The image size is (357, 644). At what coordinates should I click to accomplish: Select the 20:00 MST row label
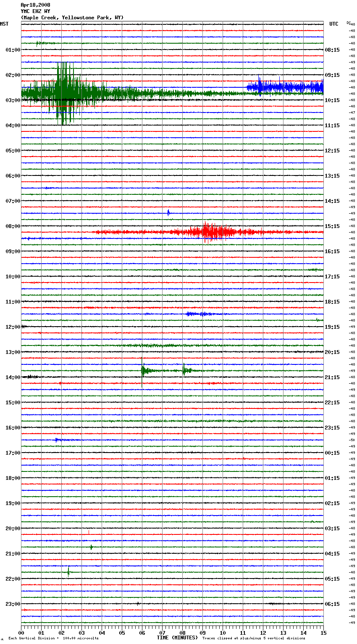[13, 529]
